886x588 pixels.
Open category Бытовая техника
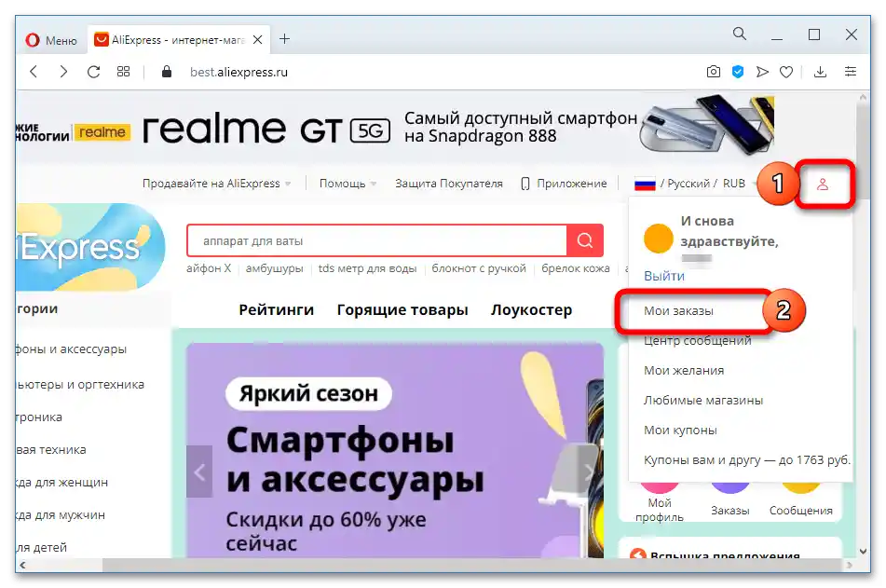(51, 450)
